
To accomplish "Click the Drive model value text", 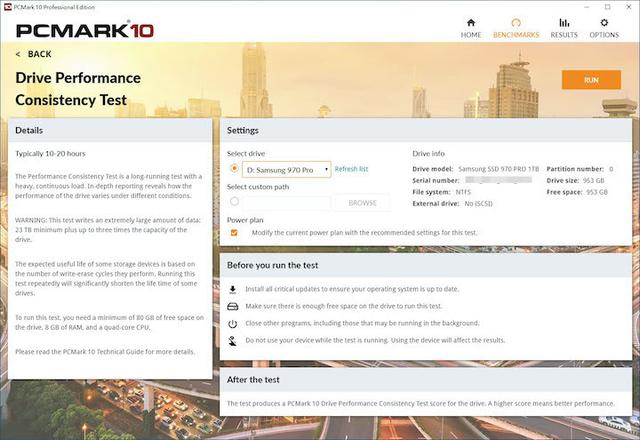I will point(498,169).
